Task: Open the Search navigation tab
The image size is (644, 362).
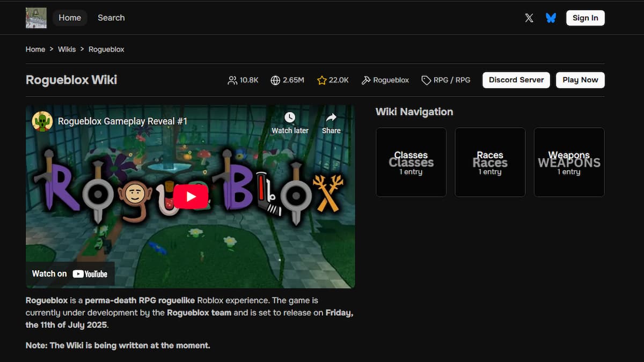Action: [111, 18]
